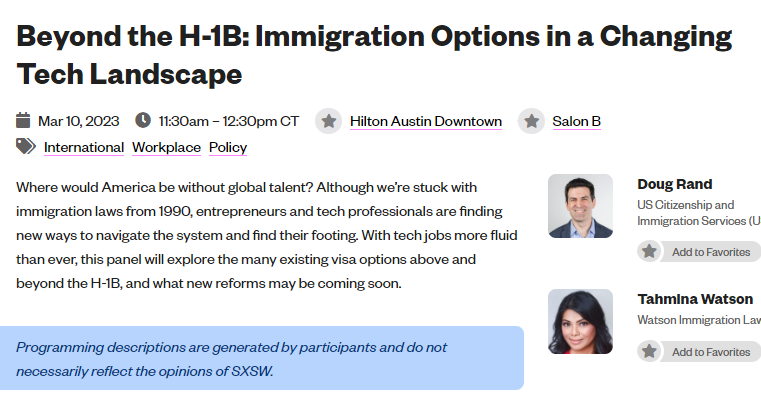Viewport: 761px width, 401px height.
Task: Open Doug Rand's profile photo
Action: click(x=580, y=206)
